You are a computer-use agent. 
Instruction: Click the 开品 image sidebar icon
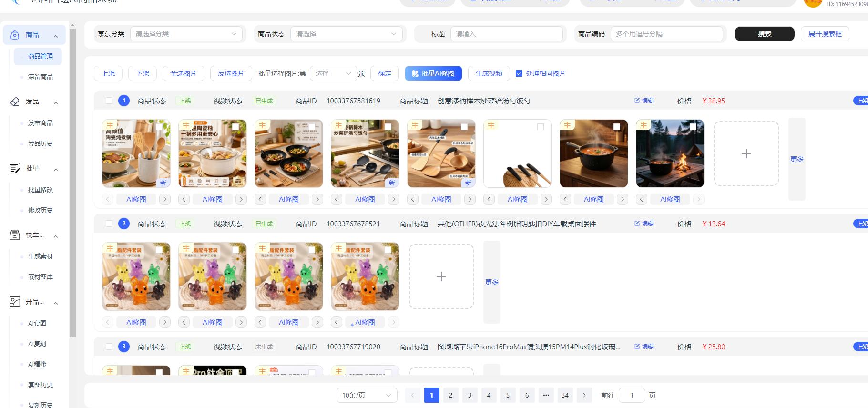coord(15,302)
